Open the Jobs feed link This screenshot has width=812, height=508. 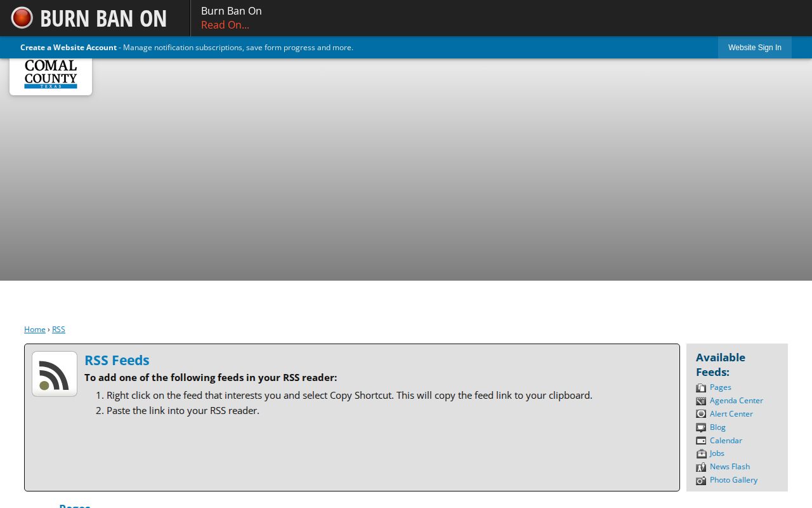click(717, 453)
